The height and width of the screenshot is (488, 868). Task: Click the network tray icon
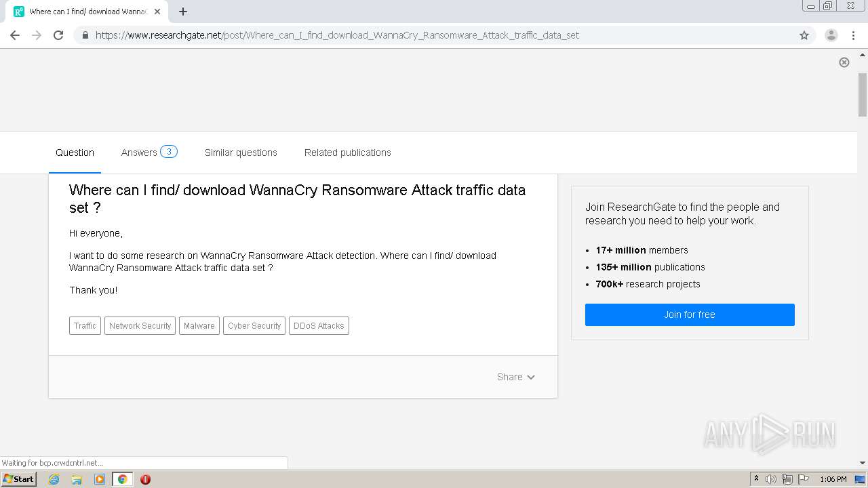tap(787, 479)
